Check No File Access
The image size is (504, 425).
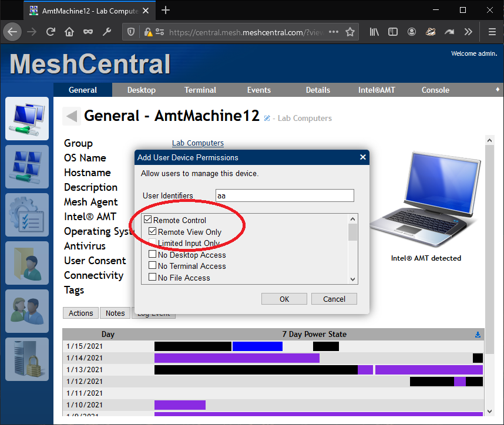[x=153, y=277]
